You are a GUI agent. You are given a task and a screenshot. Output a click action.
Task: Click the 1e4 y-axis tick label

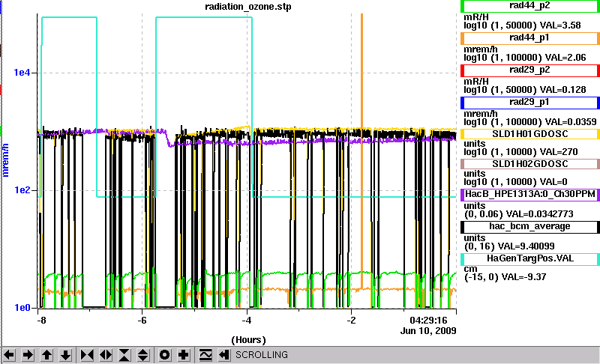click(x=22, y=73)
